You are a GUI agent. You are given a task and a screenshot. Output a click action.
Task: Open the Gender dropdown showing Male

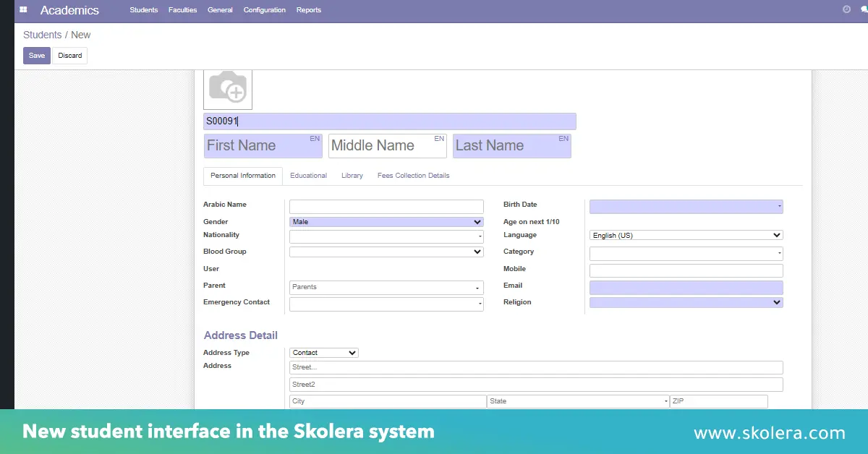386,221
